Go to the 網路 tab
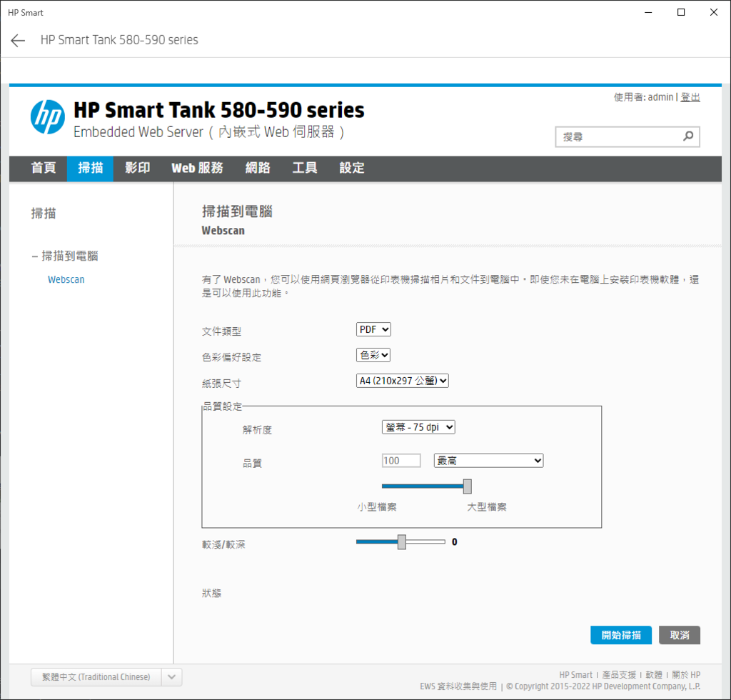Image resolution: width=731 pixels, height=700 pixels. (x=258, y=168)
